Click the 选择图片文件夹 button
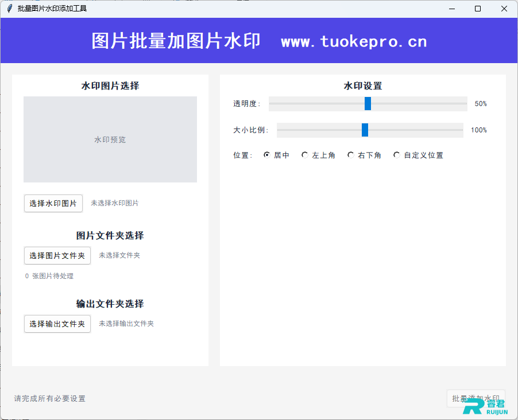This screenshot has height=420, width=518. (57, 255)
